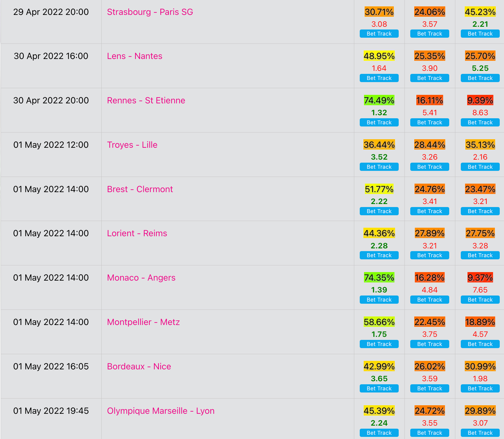Click Bet Track under Rennes home odds 1.32
Image resolution: width=504 pixels, height=439 pixels.
click(x=379, y=123)
